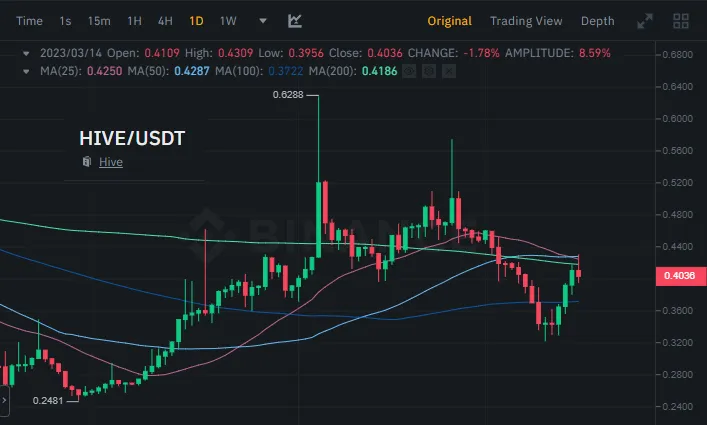Click the Low value 0.3956
This screenshot has width=707, height=425.
pyautogui.click(x=306, y=53)
